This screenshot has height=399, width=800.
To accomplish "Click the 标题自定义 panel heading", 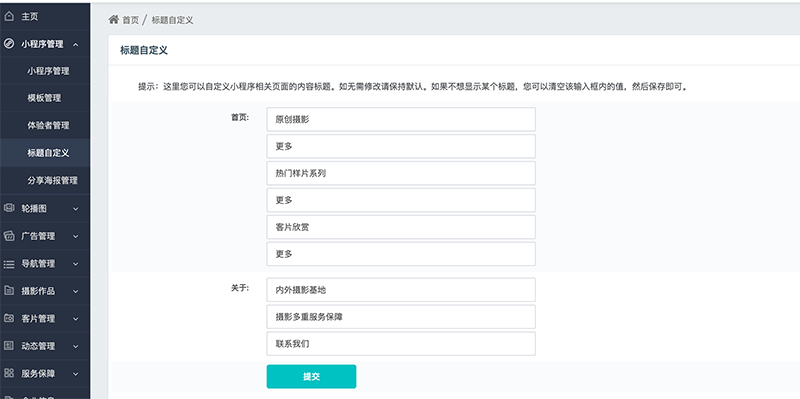I will [144, 50].
